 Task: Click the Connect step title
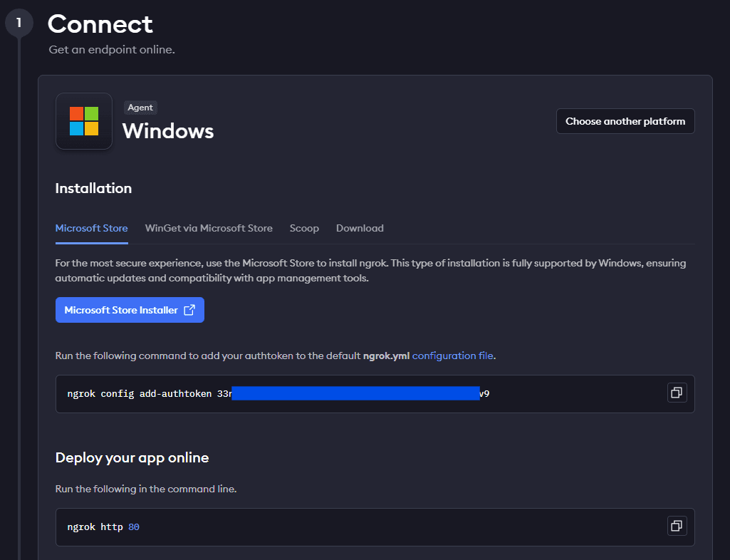click(100, 24)
